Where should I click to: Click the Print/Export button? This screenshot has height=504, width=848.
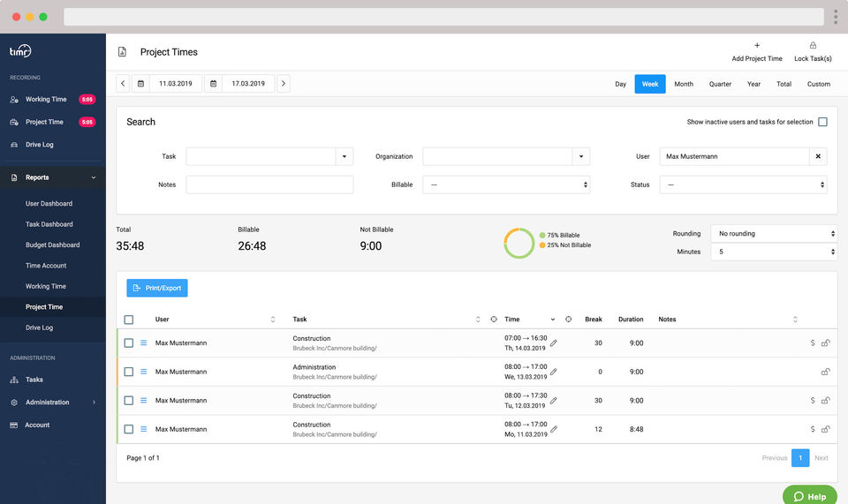point(157,288)
